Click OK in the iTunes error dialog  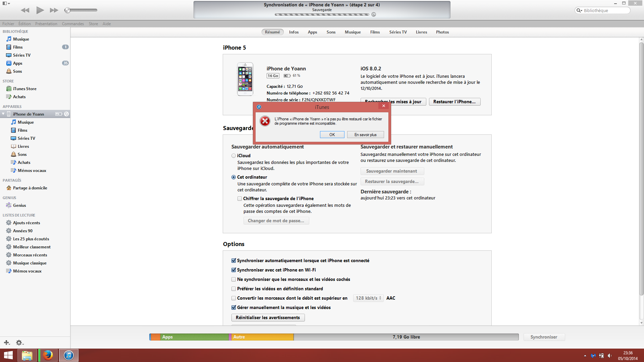click(332, 135)
